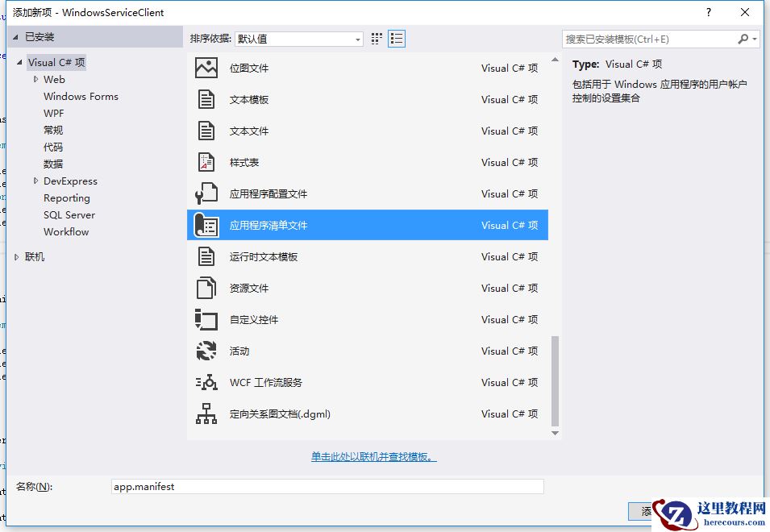The width and height of the screenshot is (770, 532).
Task: Select the 资源文件 row label
Action: pyautogui.click(x=249, y=288)
